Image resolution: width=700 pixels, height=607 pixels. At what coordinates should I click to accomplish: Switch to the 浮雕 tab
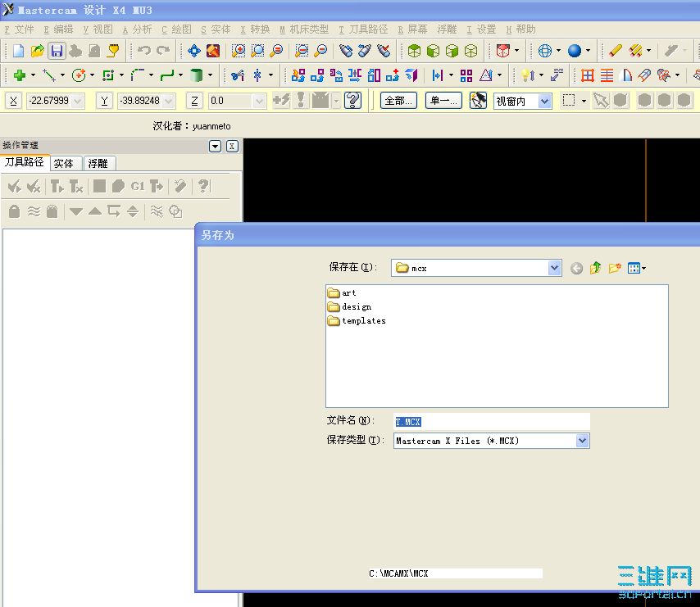98,164
